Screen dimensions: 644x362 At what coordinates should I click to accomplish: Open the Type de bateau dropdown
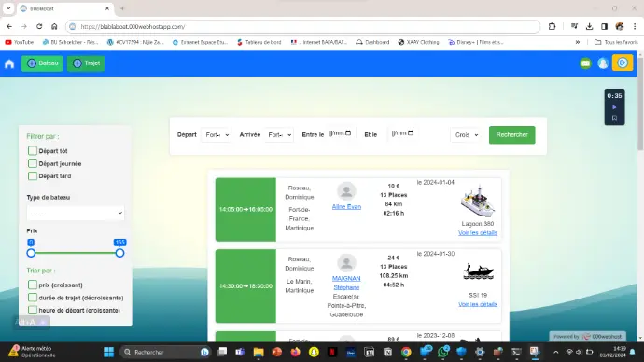(76, 213)
